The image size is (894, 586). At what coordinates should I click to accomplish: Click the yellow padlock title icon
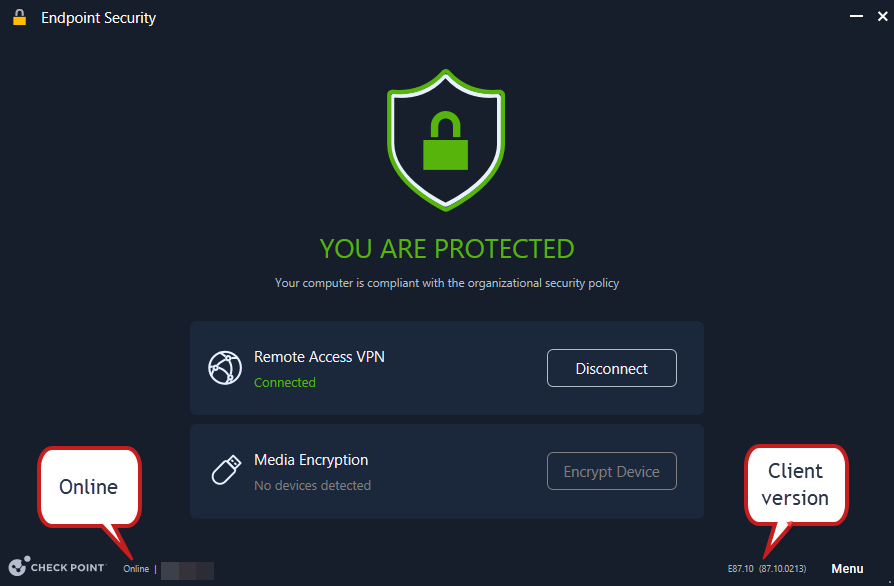pyautogui.click(x=19, y=17)
